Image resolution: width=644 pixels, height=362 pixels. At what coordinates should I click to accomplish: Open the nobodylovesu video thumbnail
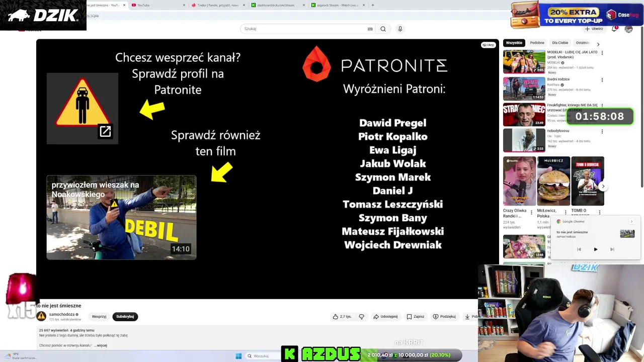524,140
